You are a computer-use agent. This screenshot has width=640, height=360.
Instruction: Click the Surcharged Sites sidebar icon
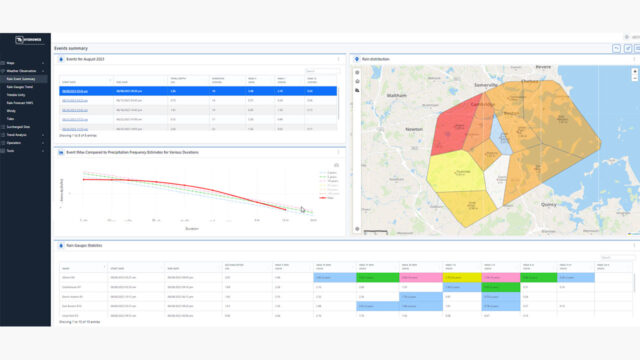[x=3, y=127]
